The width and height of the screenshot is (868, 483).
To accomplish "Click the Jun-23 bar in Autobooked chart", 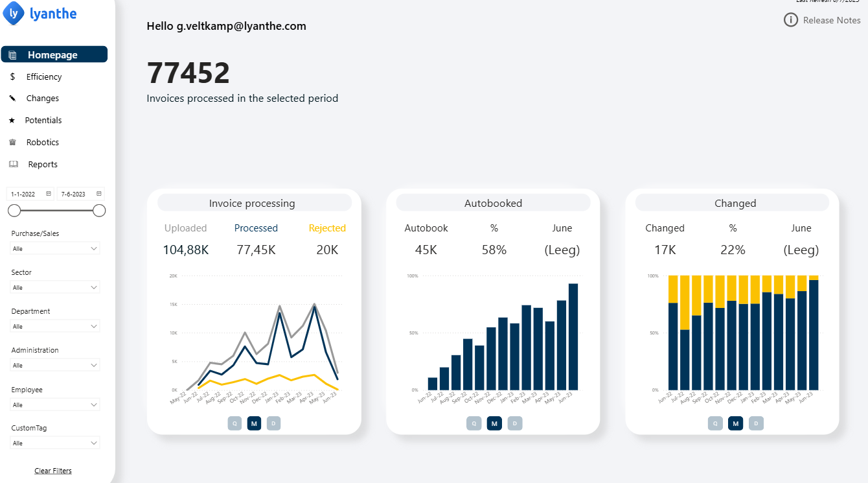I will (x=573, y=336).
